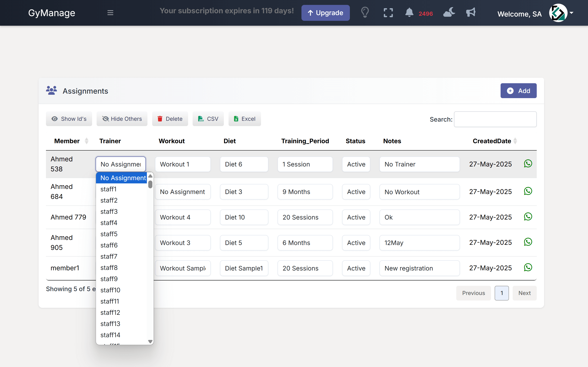This screenshot has height=367, width=588.
Task: Select staff5 from the trainer list
Action: (122, 234)
